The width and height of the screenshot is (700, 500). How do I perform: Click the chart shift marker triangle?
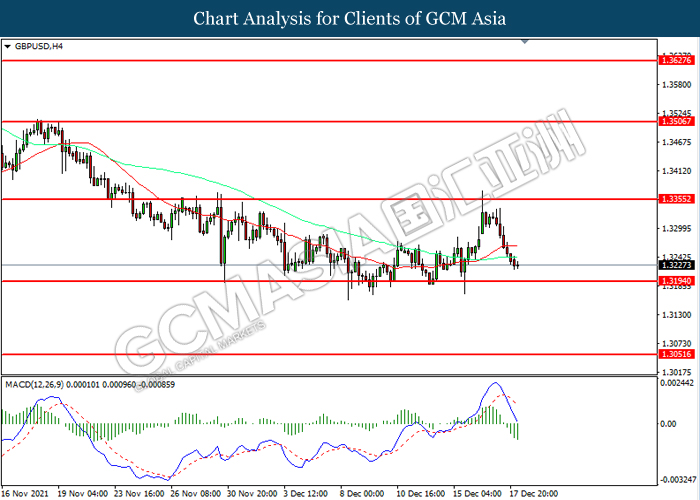point(525,42)
